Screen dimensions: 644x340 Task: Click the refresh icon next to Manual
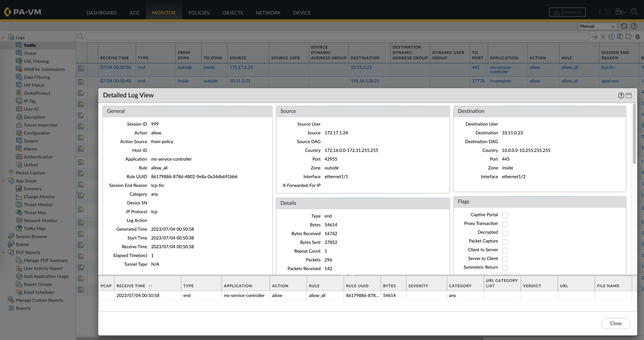coord(624,26)
